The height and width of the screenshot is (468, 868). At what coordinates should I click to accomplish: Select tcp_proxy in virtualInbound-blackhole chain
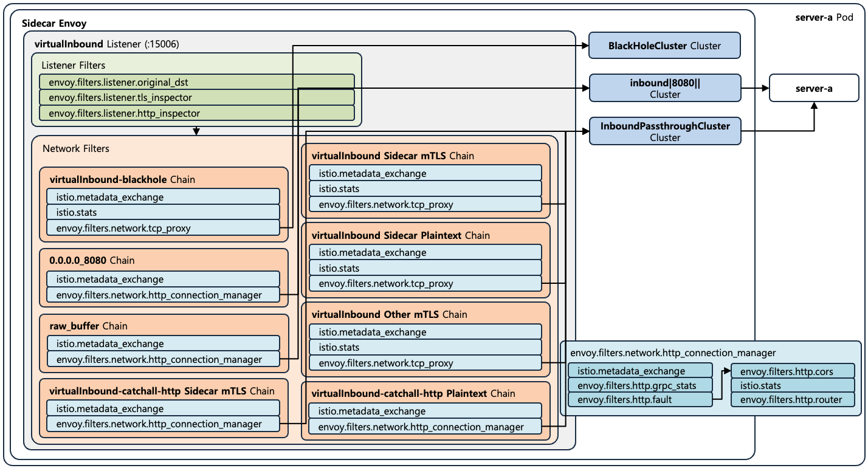click(x=164, y=228)
